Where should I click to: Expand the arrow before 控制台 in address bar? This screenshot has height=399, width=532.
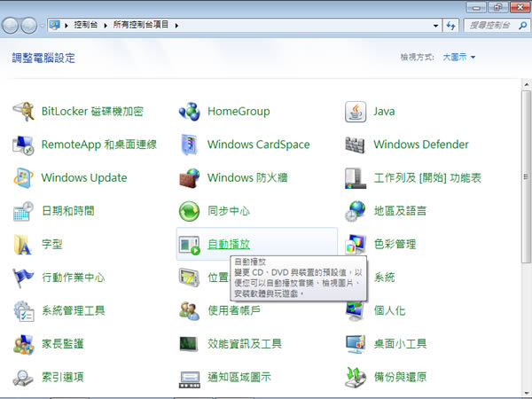point(66,26)
